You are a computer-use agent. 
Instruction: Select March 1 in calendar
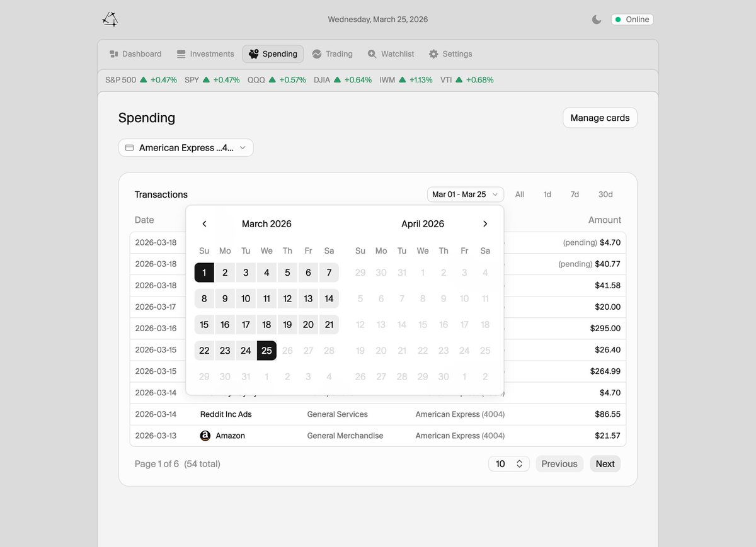(x=204, y=273)
